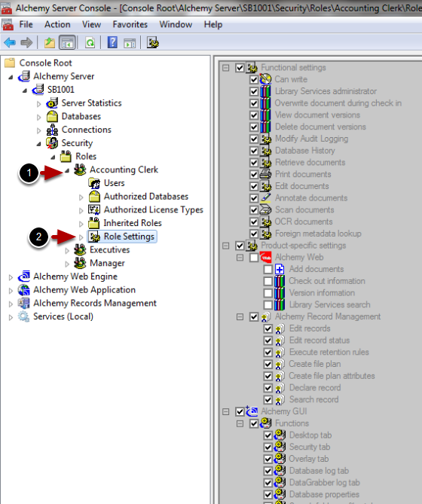Select the Role Settings tree item
The image size is (422, 504).
click(122, 237)
